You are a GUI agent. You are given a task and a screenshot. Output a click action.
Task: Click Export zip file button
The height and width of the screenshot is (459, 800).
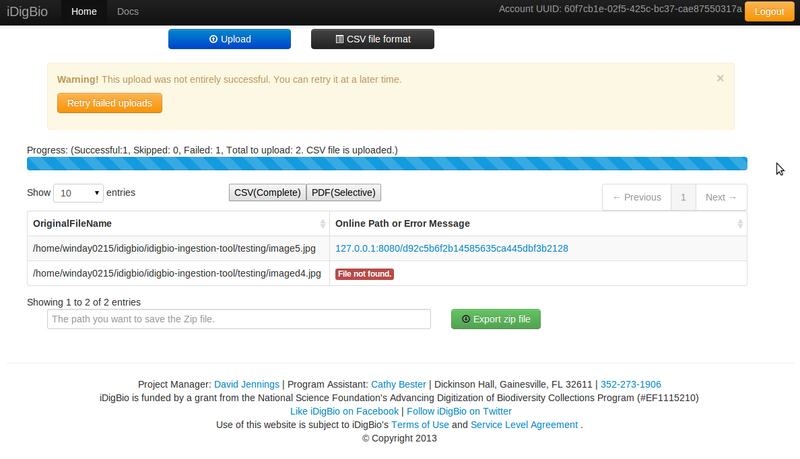point(495,319)
